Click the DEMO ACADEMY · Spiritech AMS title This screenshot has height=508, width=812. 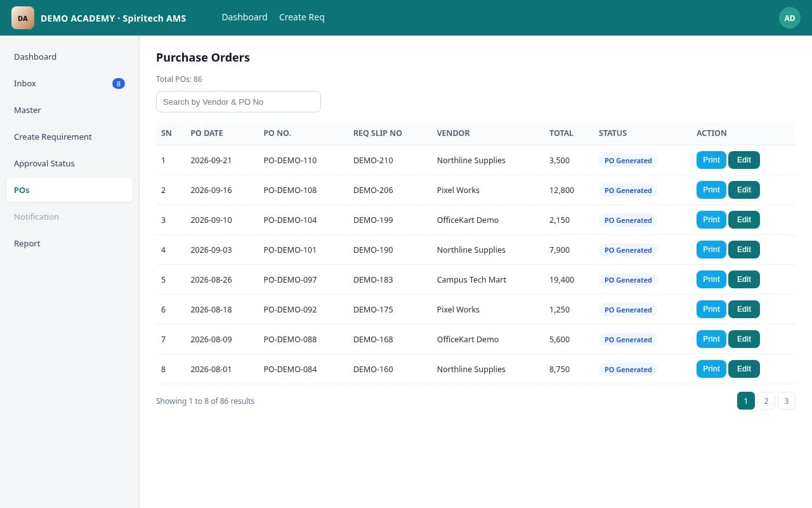[114, 18]
